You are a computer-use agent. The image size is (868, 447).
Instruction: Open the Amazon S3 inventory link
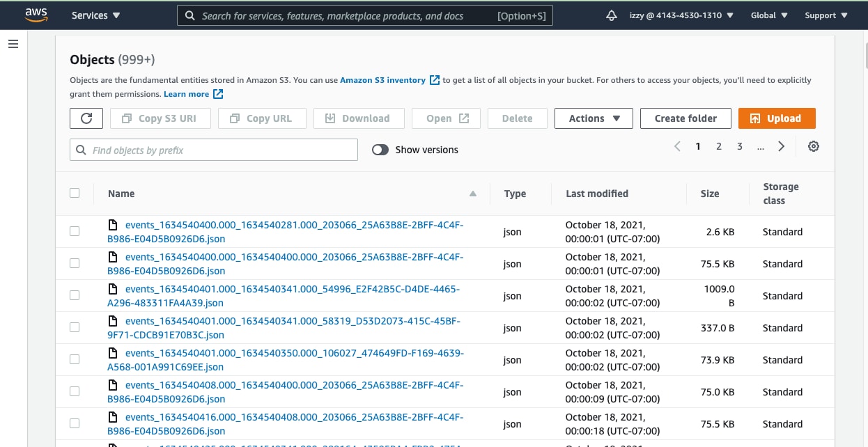(x=382, y=80)
